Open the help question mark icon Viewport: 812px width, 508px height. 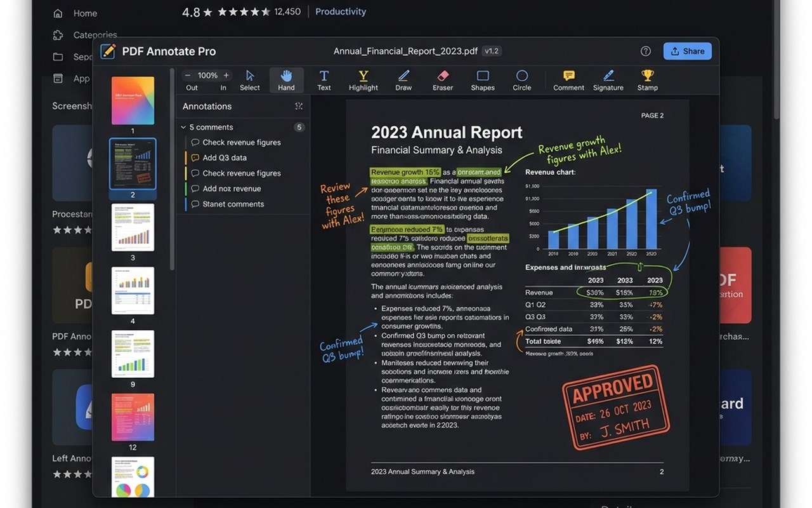tap(646, 51)
